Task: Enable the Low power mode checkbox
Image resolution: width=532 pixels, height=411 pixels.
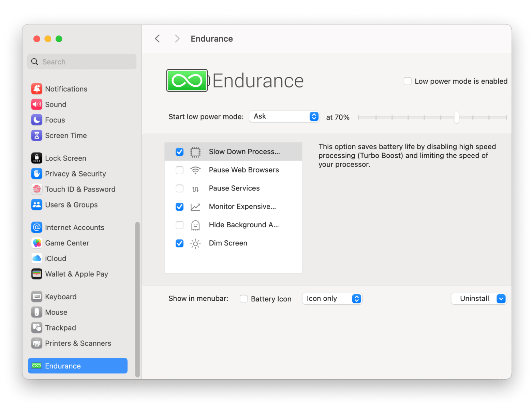Action: coord(408,81)
